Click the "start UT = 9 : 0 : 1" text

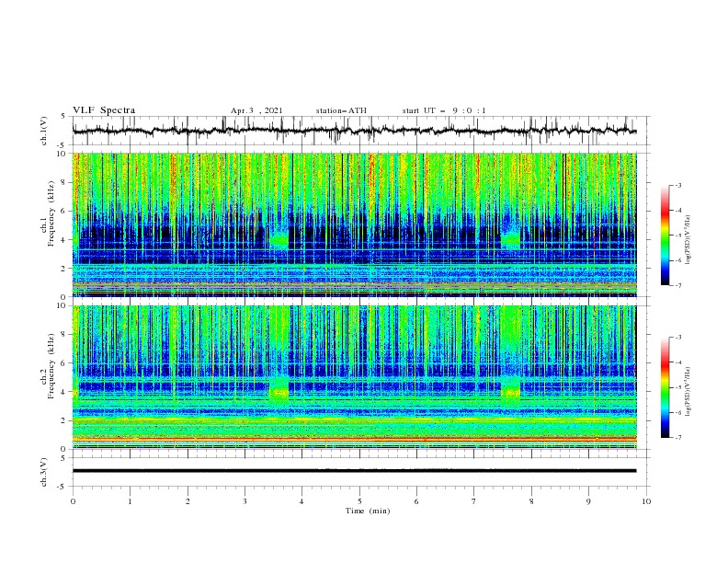click(x=444, y=110)
